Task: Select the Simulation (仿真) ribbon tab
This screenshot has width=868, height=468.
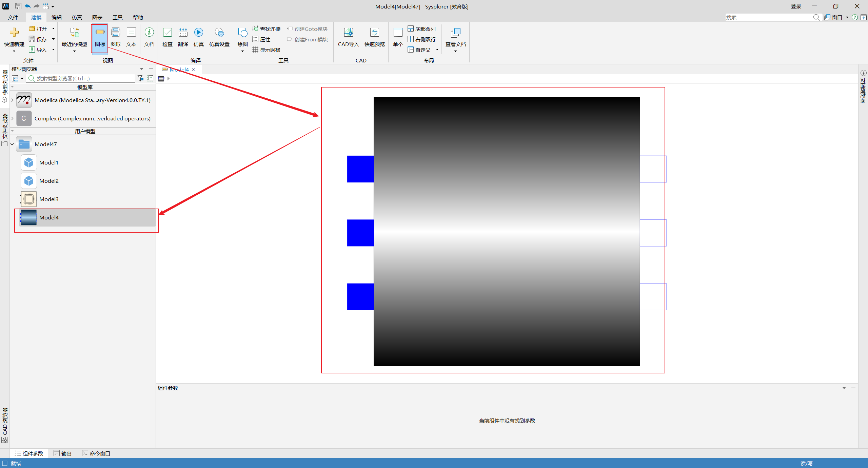Action: point(77,17)
